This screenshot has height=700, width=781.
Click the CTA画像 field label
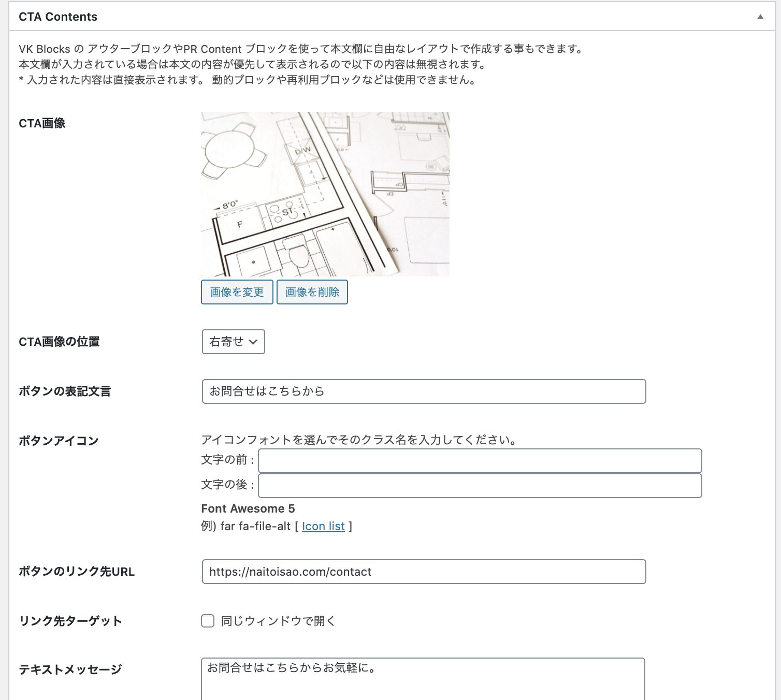pos(42,123)
